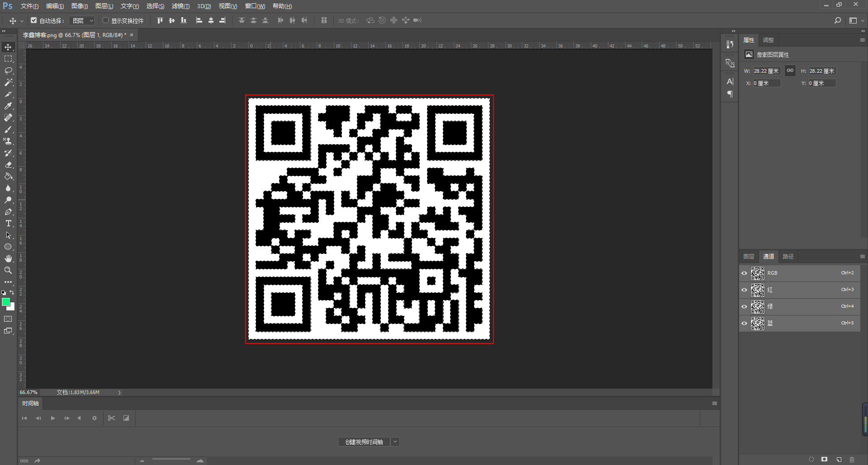Select the Brush tool

[8, 129]
